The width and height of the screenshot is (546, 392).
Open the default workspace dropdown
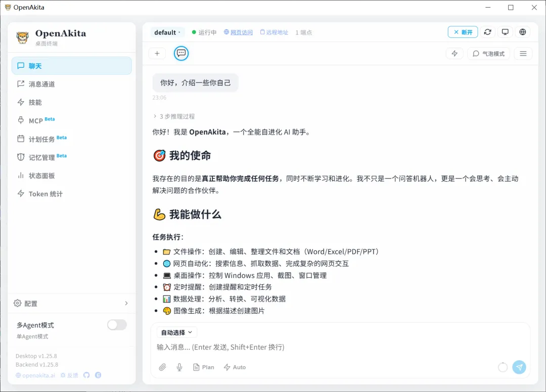tap(167, 32)
